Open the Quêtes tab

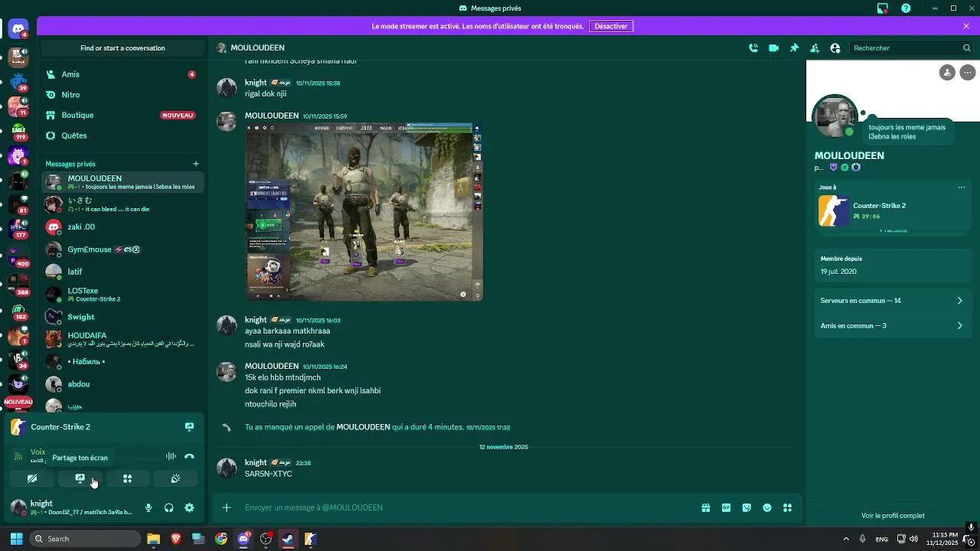[122, 135]
